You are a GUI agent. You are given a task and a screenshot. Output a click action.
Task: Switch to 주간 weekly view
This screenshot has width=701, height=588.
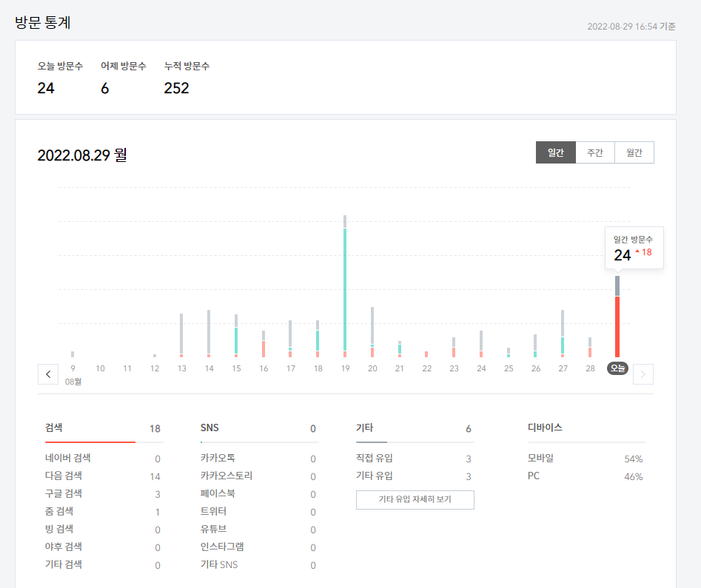(595, 153)
